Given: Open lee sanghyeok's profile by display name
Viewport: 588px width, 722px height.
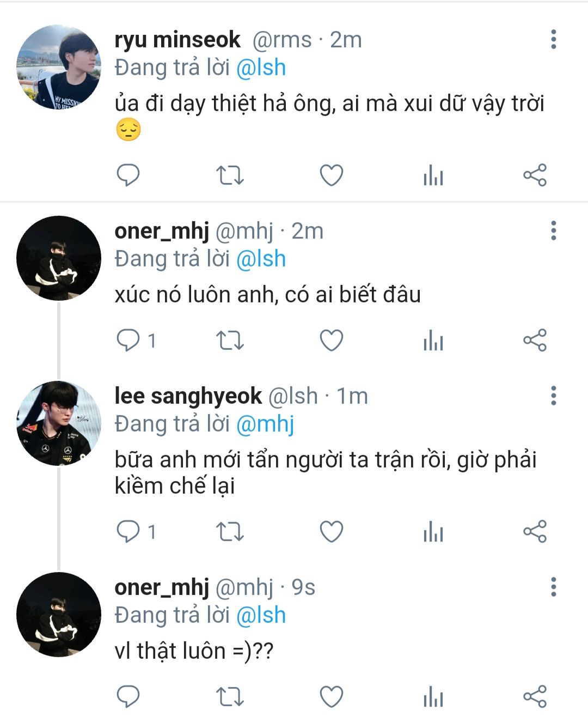Looking at the screenshot, I should point(188,396).
